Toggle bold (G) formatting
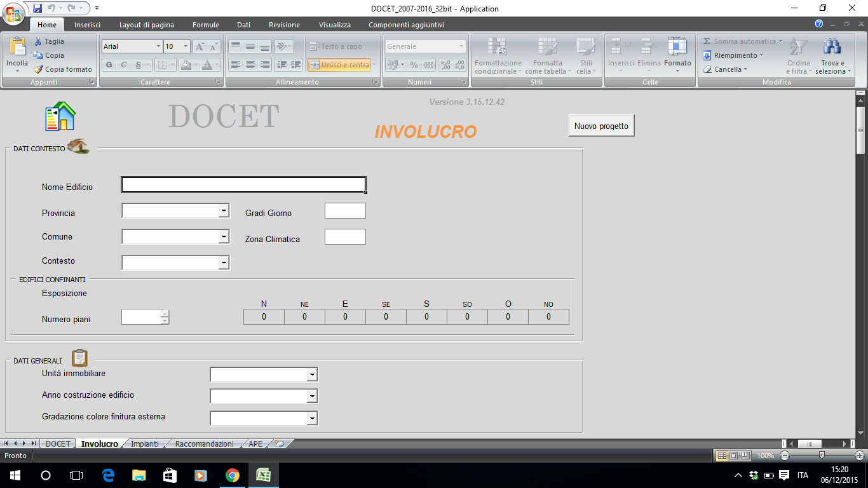 109,65
